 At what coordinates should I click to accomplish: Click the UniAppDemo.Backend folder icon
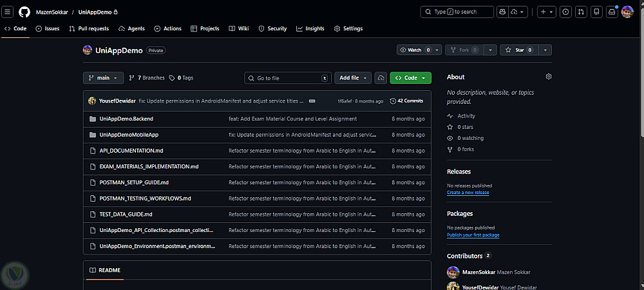pos(92,119)
